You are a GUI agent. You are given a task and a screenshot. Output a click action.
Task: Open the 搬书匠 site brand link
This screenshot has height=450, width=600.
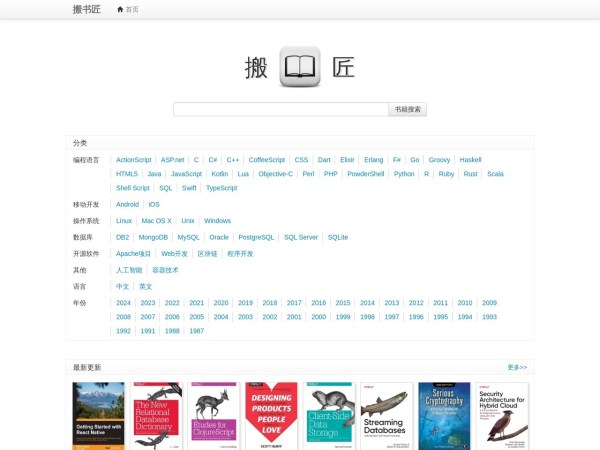tap(87, 9)
